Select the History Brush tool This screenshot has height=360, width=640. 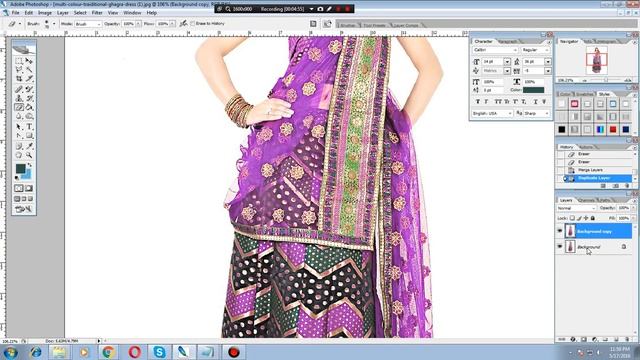pos(29,98)
